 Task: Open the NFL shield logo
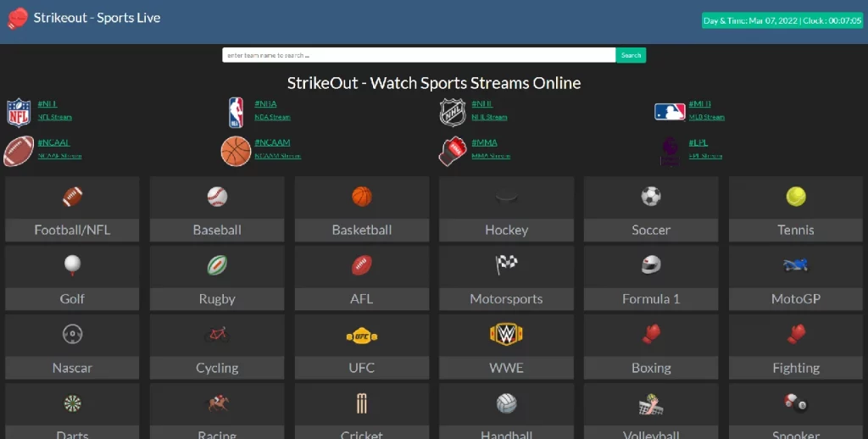tap(19, 113)
